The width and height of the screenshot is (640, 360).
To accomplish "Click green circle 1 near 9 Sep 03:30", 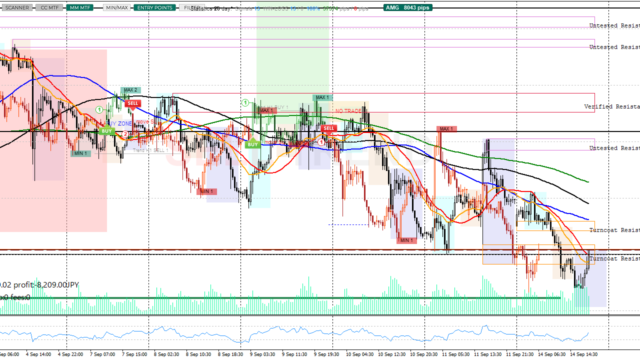I will coord(245,103).
